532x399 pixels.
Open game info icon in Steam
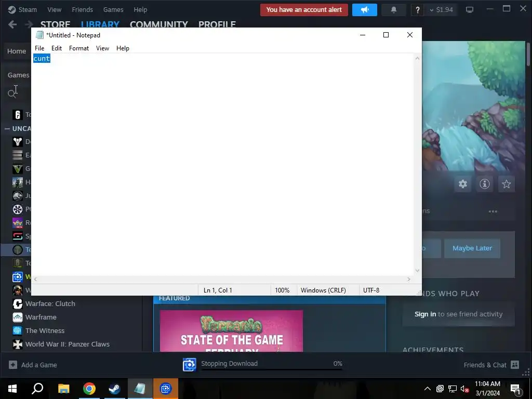pyautogui.click(x=485, y=184)
